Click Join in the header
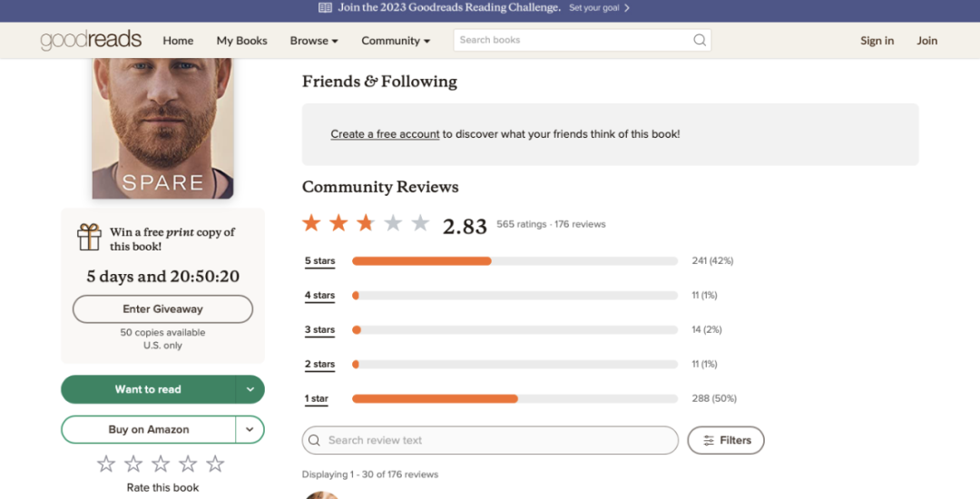This screenshot has height=499, width=980. 926,41
